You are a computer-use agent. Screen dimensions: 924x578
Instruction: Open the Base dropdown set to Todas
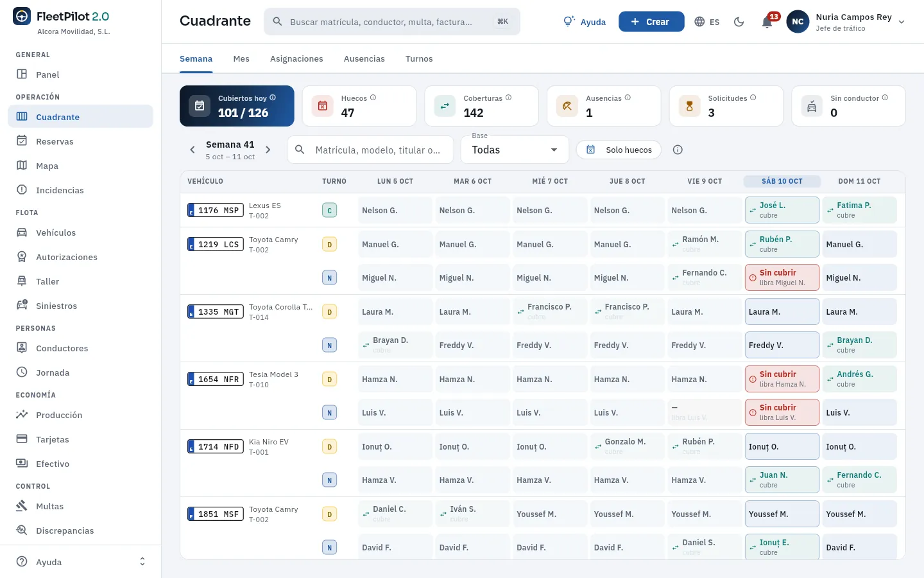click(x=515, y=150)
